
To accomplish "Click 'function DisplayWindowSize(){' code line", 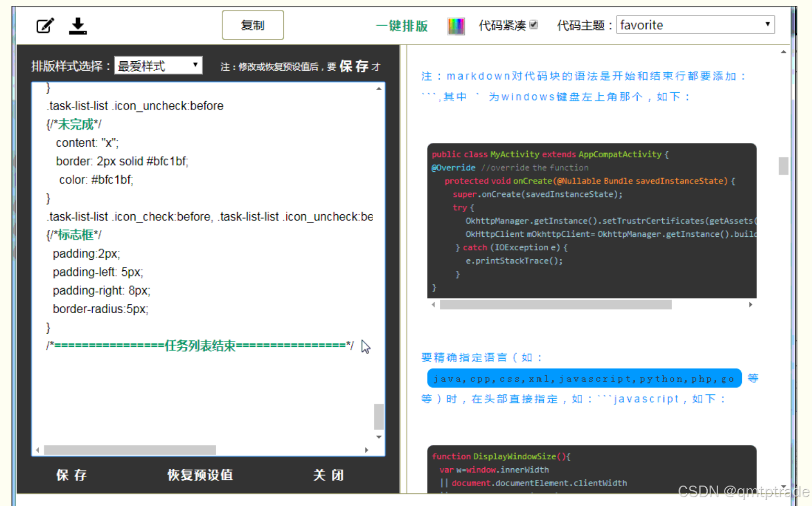I will coord(501,456).
